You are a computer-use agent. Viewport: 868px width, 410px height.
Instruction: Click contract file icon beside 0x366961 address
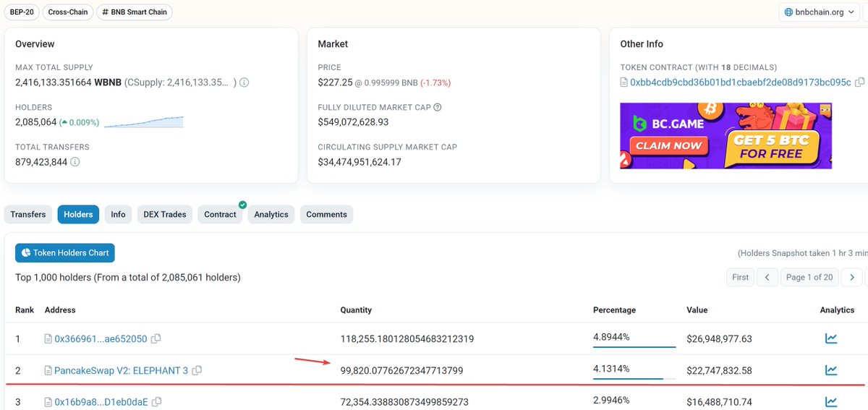(x=48, y=338)
